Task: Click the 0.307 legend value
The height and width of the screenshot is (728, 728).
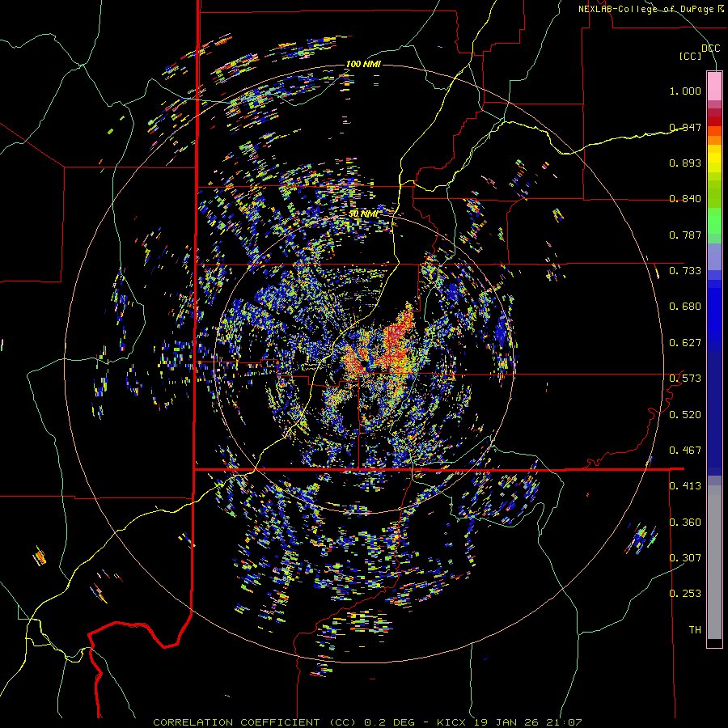Action: (x=685, y=558)
